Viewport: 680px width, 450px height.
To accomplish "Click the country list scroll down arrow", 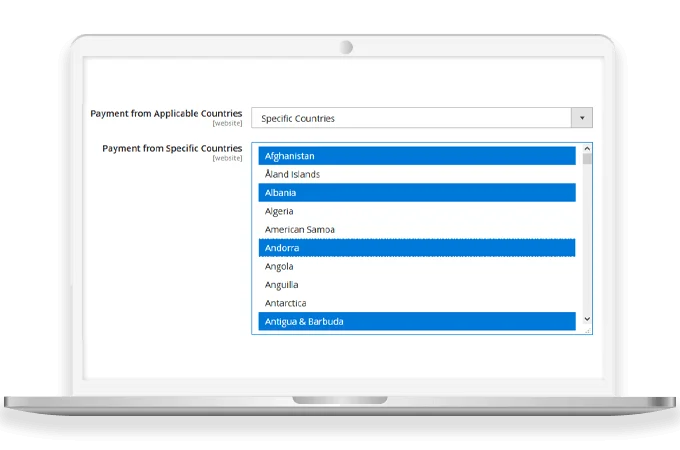I will [x=587, y=319].
